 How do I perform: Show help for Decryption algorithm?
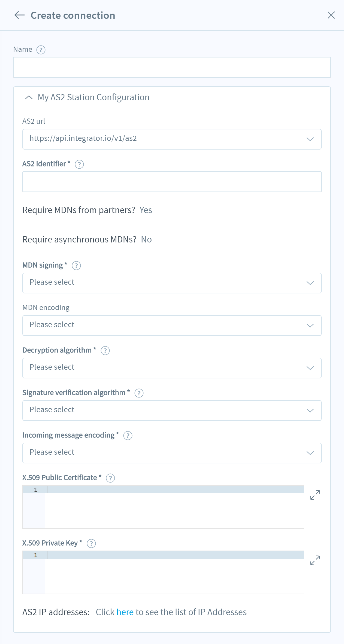pyautogui.click(x=105, y=351)
